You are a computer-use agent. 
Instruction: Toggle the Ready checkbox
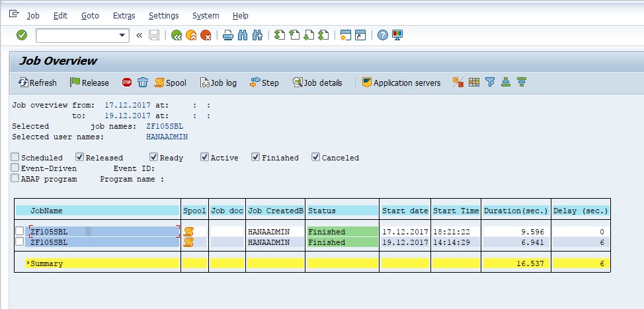(153, 157)
